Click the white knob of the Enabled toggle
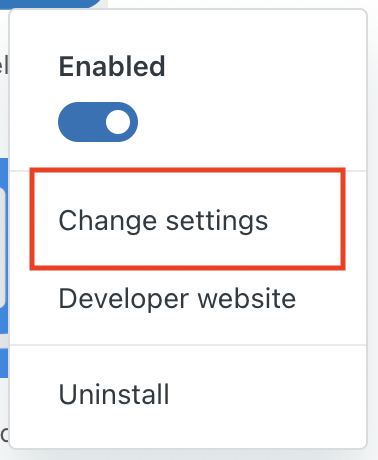 118,122
